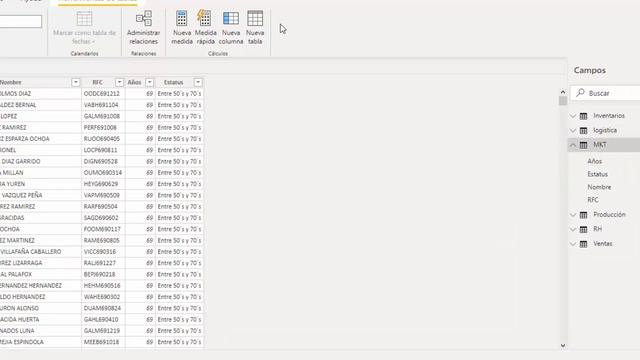Select the Estatus field under MKT
640x360 pixels.
[598, 174]
